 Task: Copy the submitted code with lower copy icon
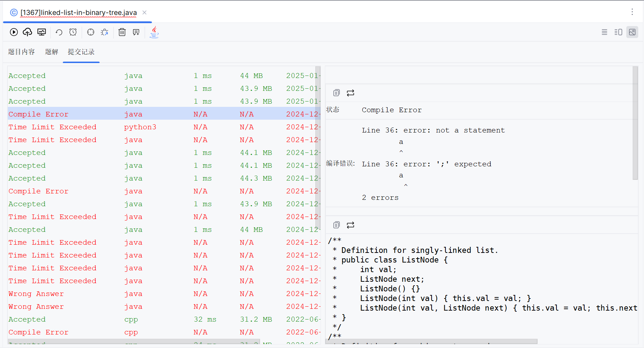pos(336,225)
